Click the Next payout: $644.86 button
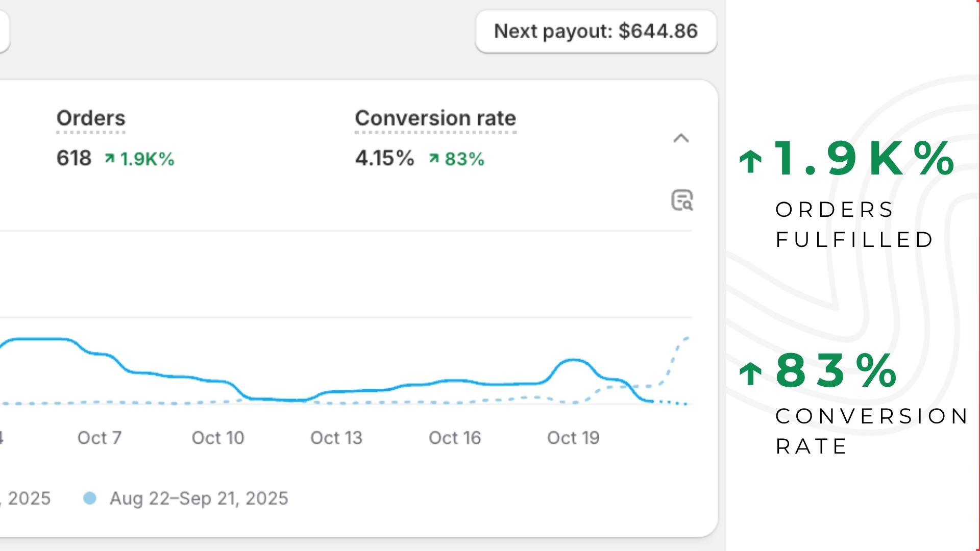The height and width of the screenshot is (551, 980). pyautogui.click(x=596, y=32)
